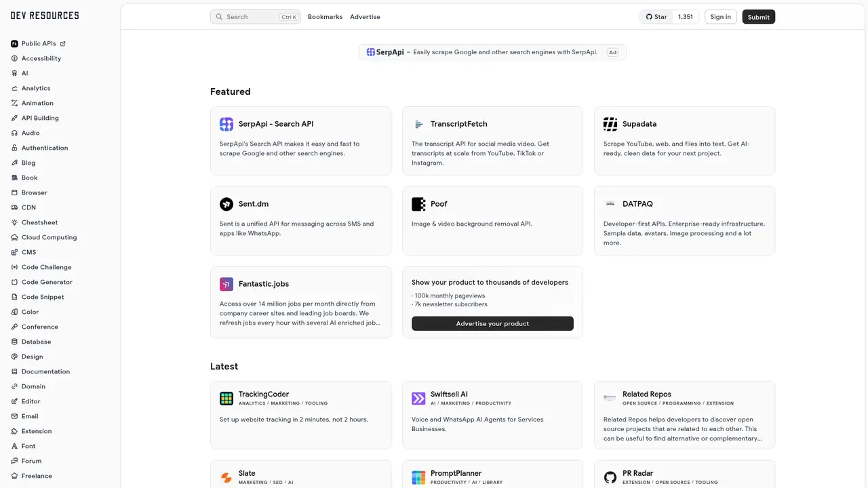Click the Fantastic.jobs logo icon

click(226, 284)
